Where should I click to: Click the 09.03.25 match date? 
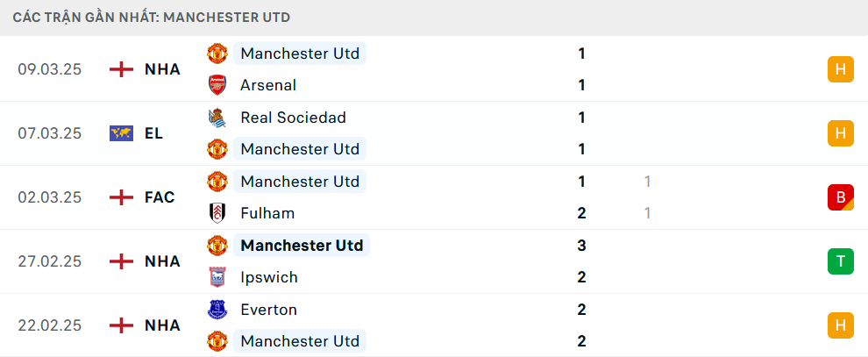coord(50,69)
